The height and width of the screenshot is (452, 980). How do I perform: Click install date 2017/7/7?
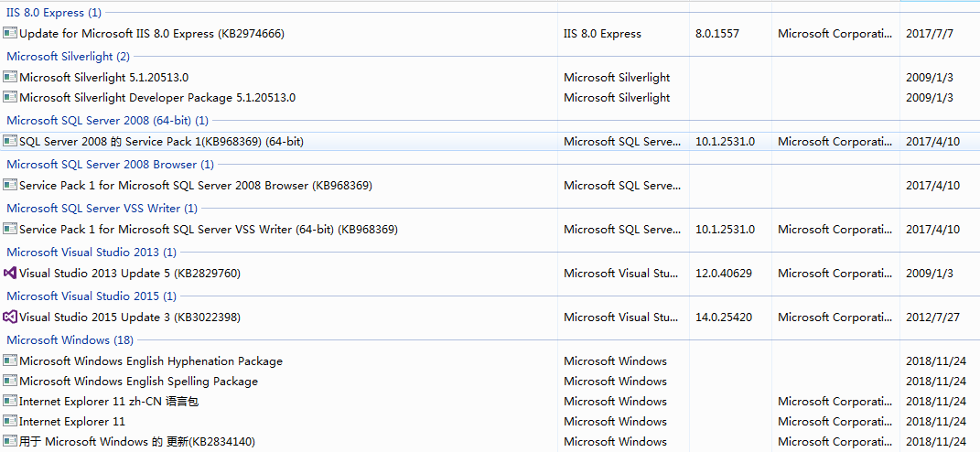pos(930,34)
